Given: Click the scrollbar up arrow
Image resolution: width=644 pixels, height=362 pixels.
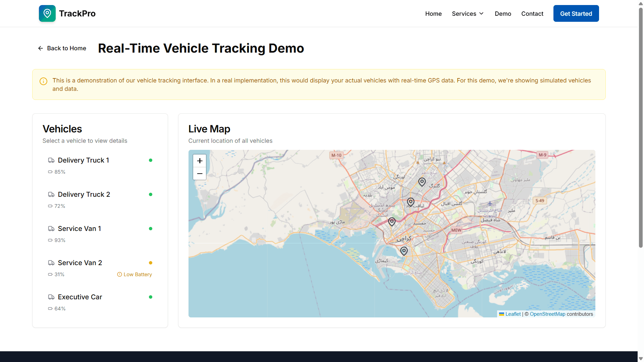Looking at the screenshot, I should [x=641, y=3].
